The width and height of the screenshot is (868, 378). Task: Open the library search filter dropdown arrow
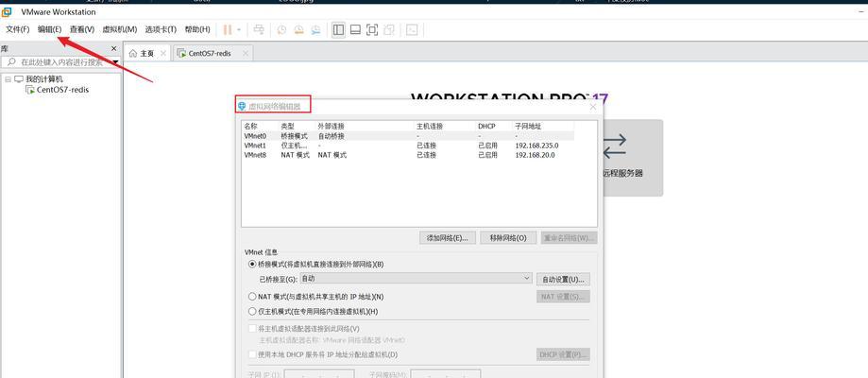pyautogui.click(x=115, y=62)
